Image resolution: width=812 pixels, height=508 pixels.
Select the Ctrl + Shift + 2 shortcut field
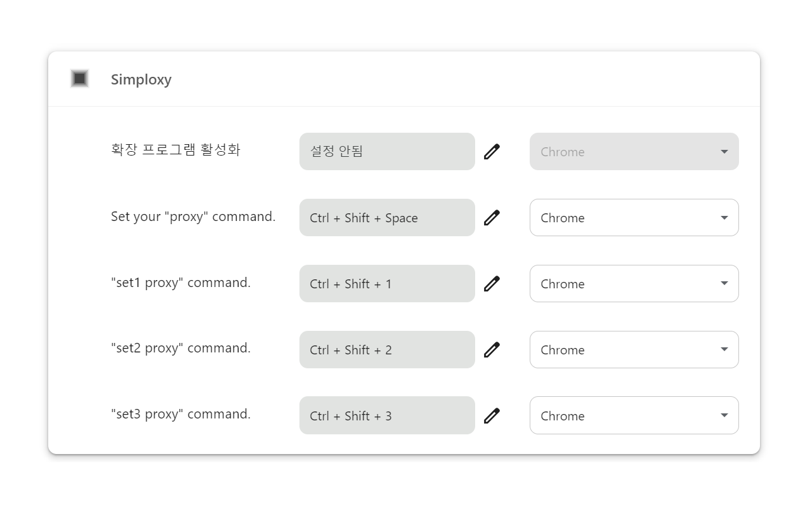(386, 349)
